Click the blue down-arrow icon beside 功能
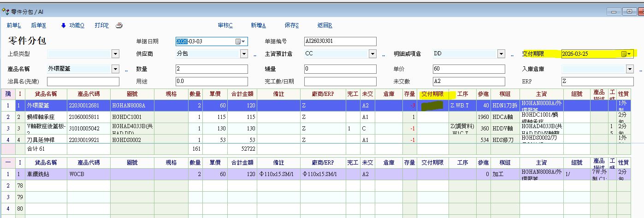 pyautogui.click(x=64, y=25)
